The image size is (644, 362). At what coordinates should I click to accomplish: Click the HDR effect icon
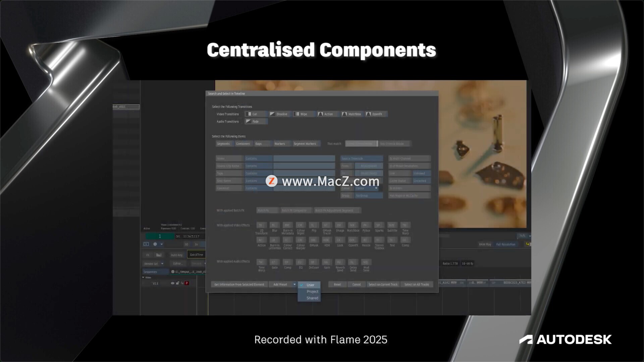click(327, 240)
